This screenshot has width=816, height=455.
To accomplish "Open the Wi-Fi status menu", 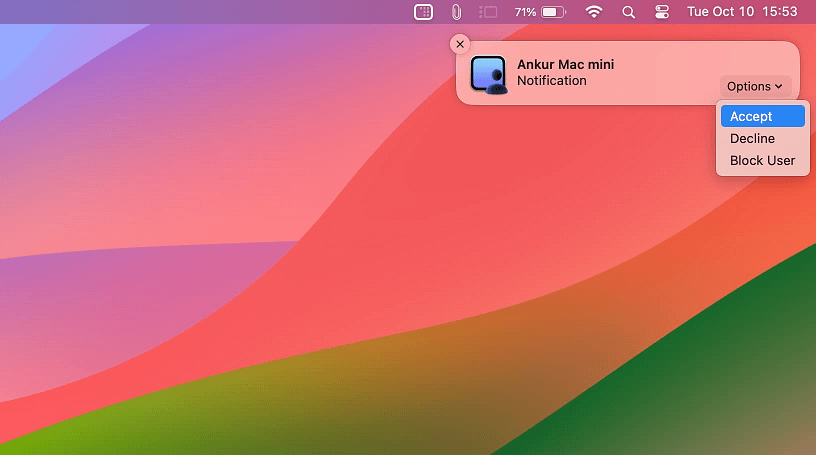I will tap(594, 12).
